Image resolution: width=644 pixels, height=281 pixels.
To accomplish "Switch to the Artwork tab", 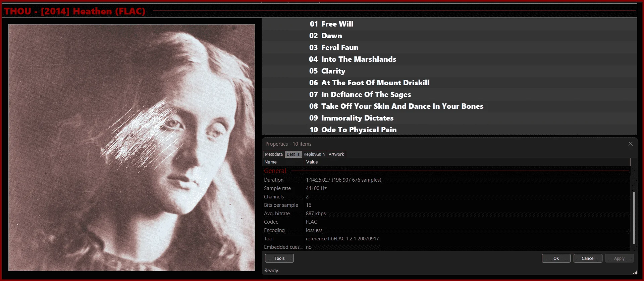I will 336,154.
